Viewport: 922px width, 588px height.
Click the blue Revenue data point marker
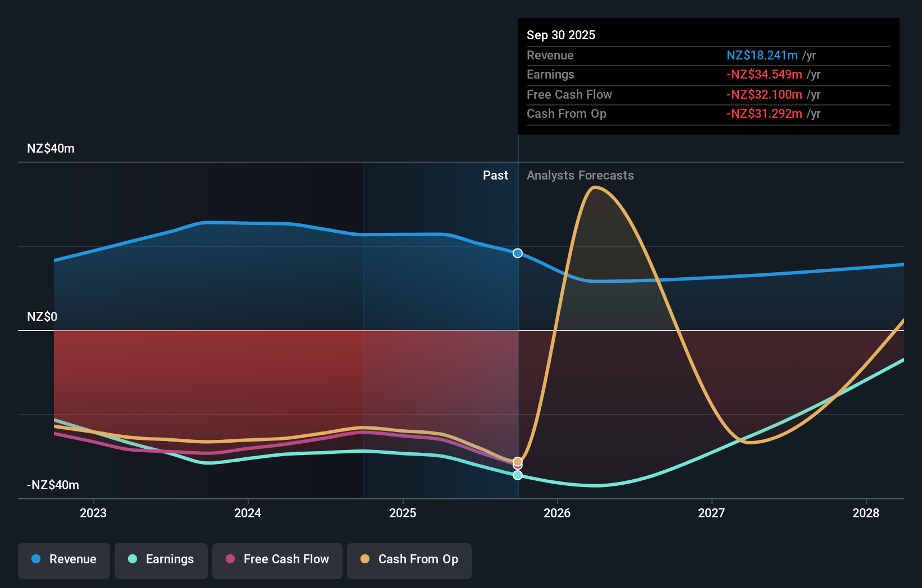click(518, 253)
